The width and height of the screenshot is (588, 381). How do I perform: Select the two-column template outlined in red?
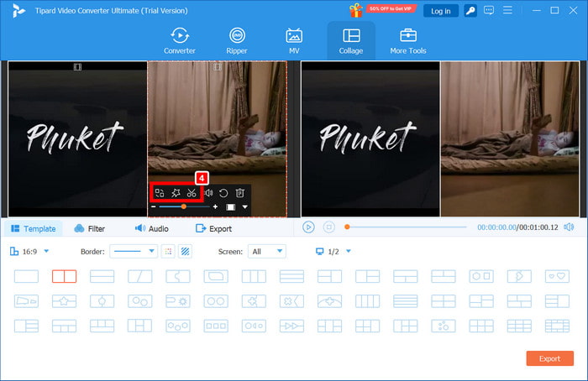[64, 276]
